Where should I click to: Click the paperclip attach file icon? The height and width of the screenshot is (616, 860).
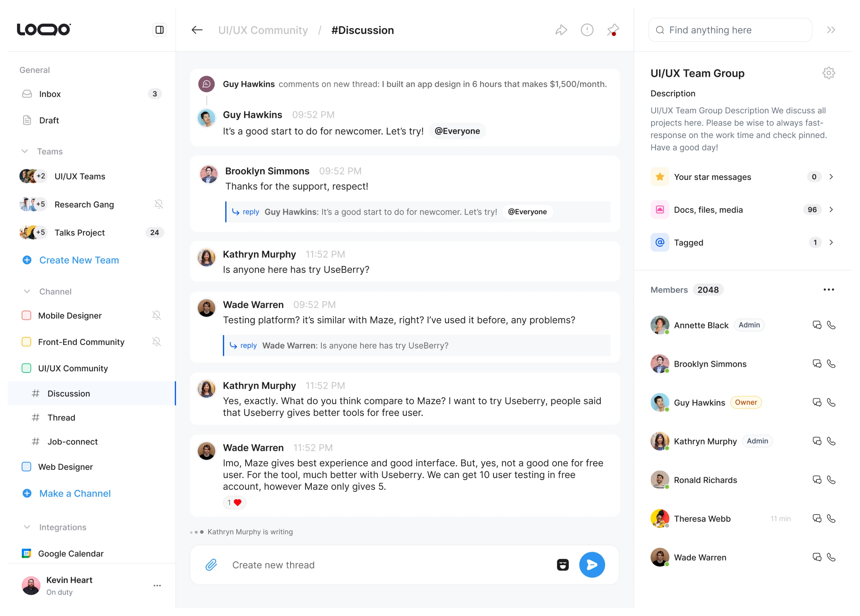[x=211, y=565]
